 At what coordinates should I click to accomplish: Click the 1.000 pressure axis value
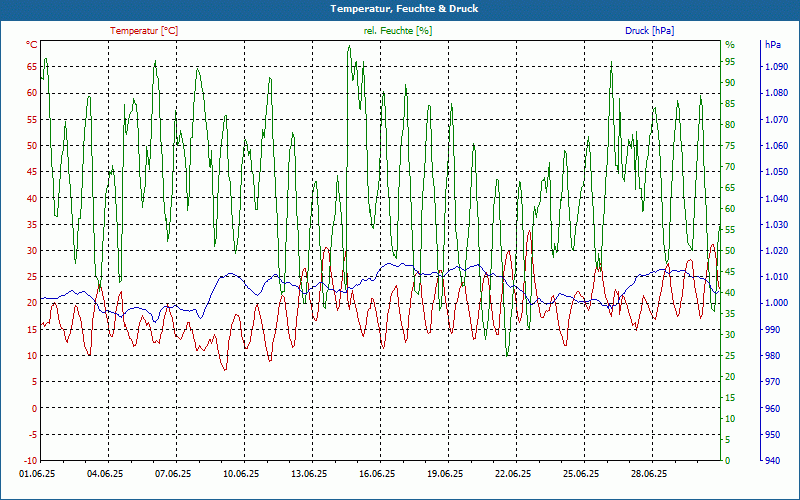click(x=776, y=303)
